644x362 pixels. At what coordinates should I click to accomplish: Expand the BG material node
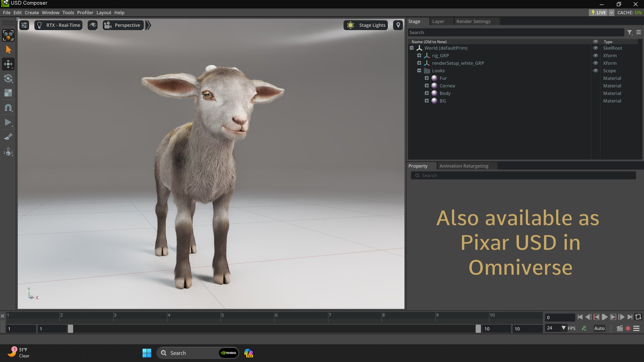point(427,101)
